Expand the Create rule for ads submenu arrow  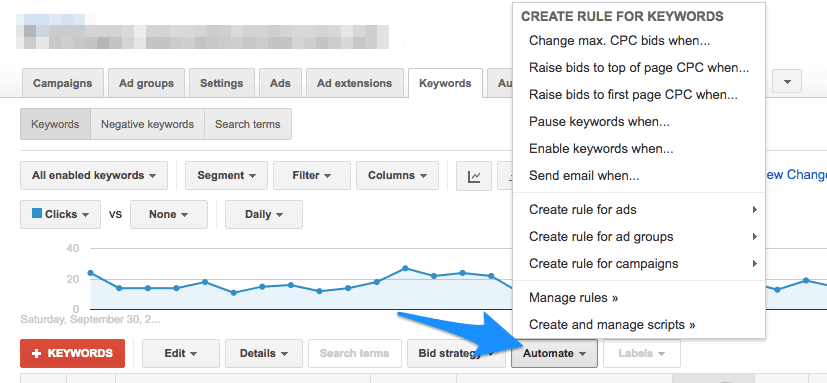pyautogui.click(x=755, y=209)
